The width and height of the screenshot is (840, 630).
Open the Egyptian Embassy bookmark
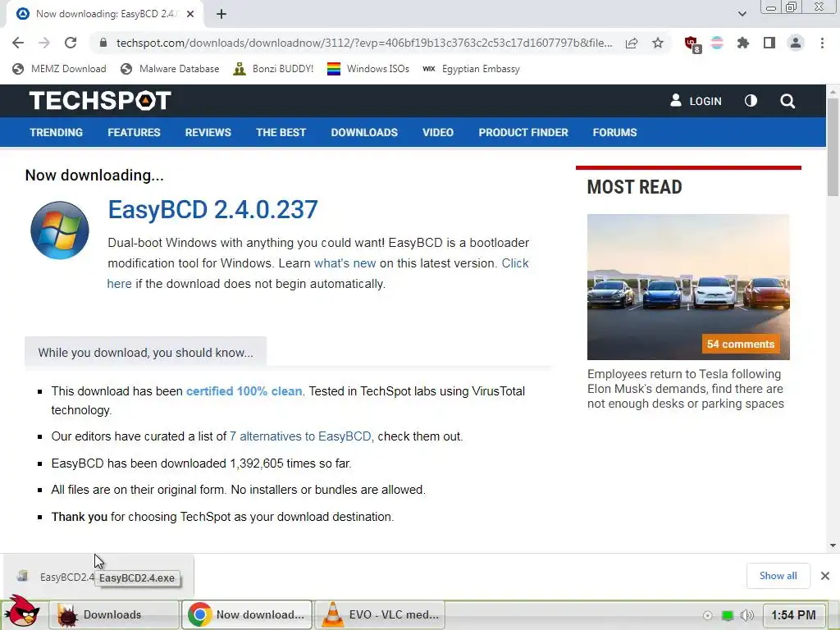[x=471, y=69]
